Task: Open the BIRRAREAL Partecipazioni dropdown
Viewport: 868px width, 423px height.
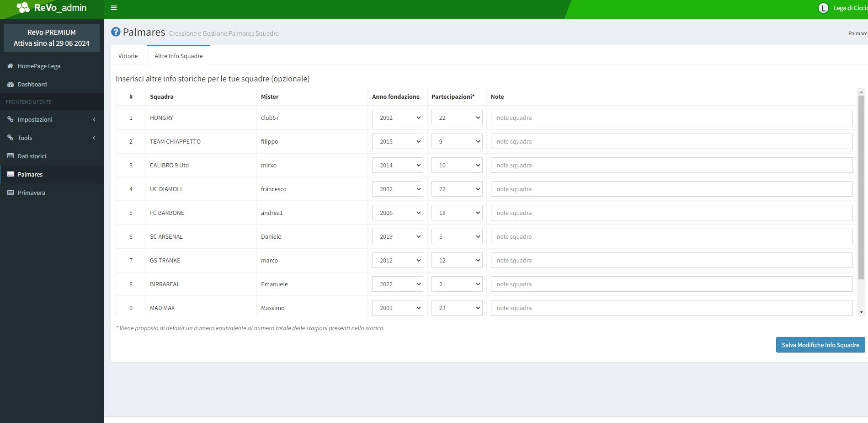Action: (x=457, y=284)
